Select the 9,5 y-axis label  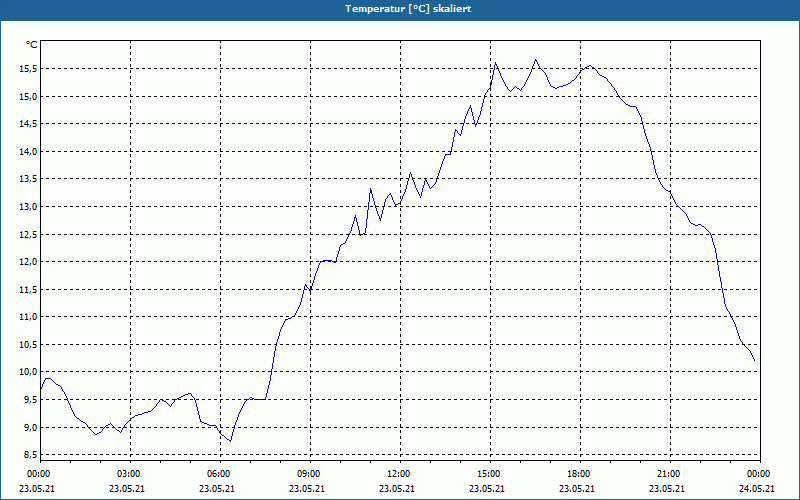pyautogui.click(x=30, y=399)
